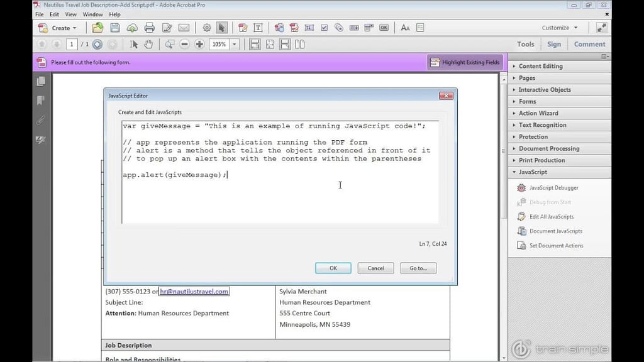Click the Print document icon
644x362 pixels.
pos(149,28)
